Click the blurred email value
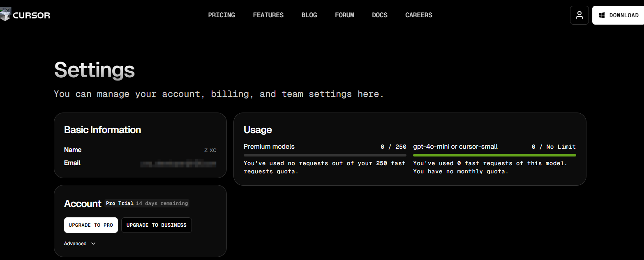The image size is (644, 260). pyautogui.click(x=178, y=164)
